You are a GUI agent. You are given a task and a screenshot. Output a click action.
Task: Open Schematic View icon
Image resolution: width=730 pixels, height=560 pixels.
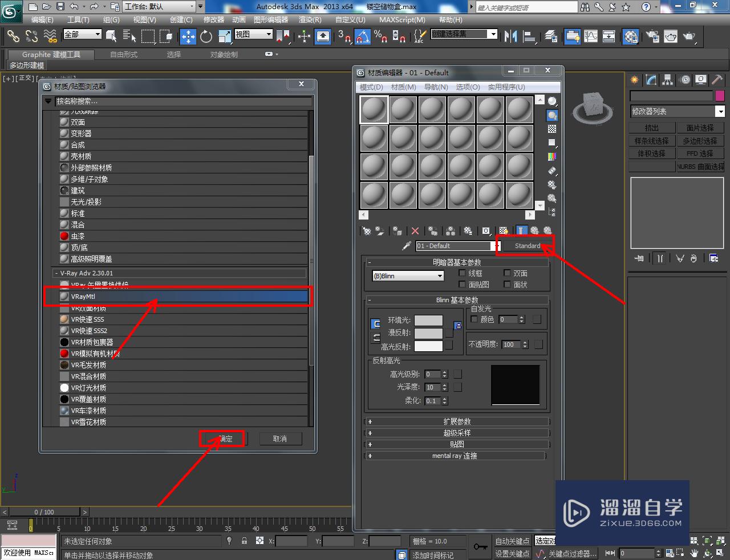point(609,36)
